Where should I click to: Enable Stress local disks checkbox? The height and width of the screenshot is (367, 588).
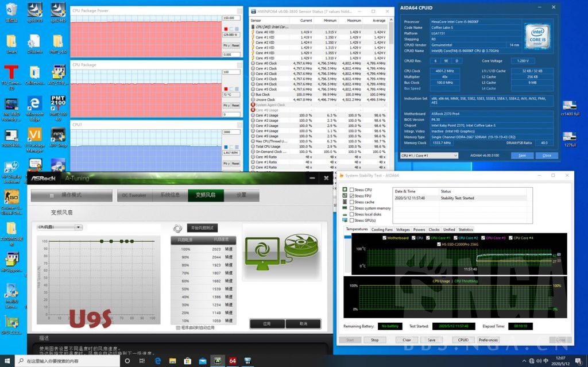point(352,214)
